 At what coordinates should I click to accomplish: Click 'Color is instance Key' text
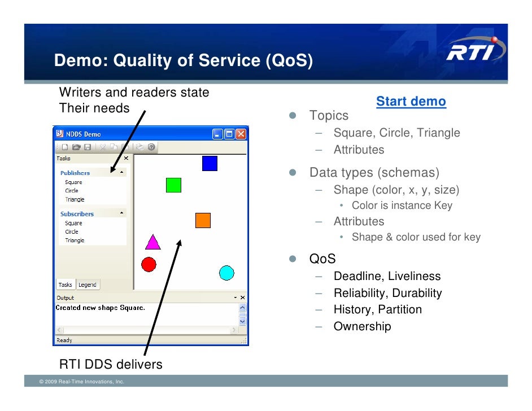tap(402, 205)
